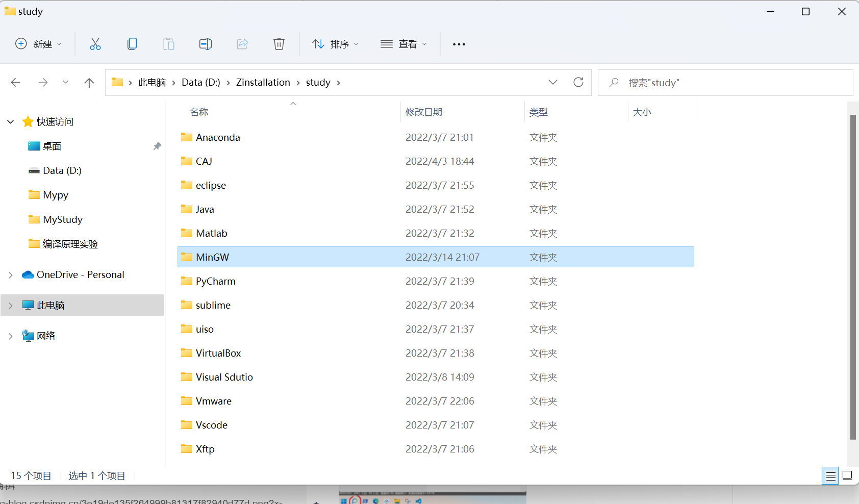Image resolution: width=859 pixels, height=504 pixels.
Task: Click the Delete trash can icon
Action: point(279,44)
